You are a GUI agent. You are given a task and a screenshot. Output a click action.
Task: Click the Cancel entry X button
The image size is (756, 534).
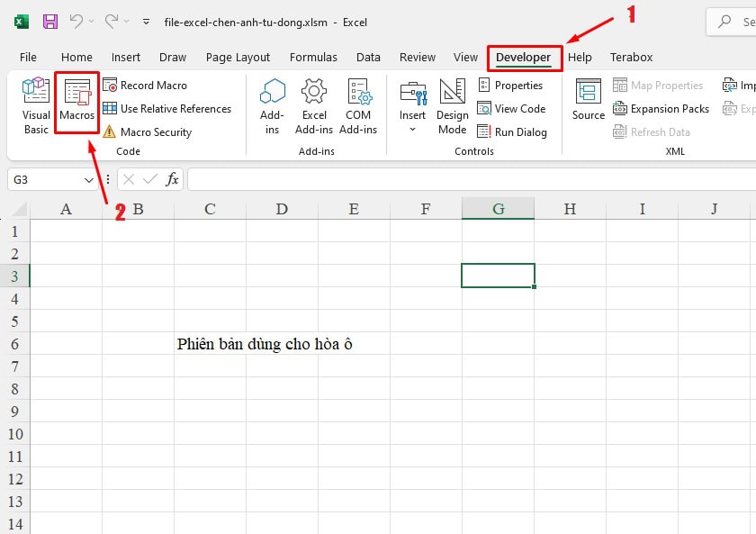point(128,180)
